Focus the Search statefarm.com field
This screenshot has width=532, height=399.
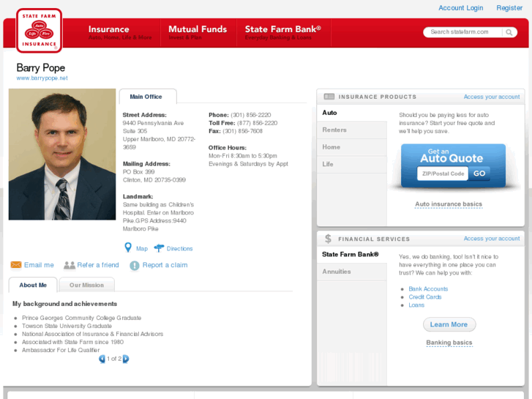point(462,32)
